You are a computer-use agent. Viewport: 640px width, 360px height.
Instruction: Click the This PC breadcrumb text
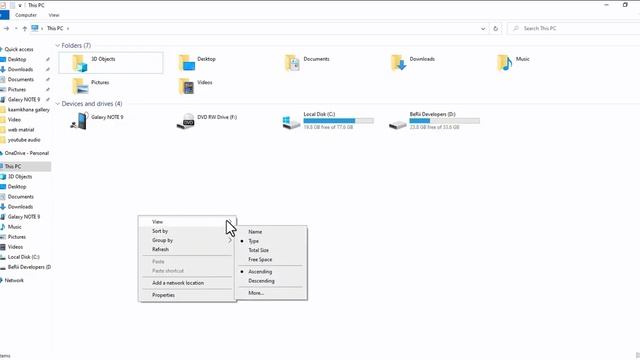(55, 29)
